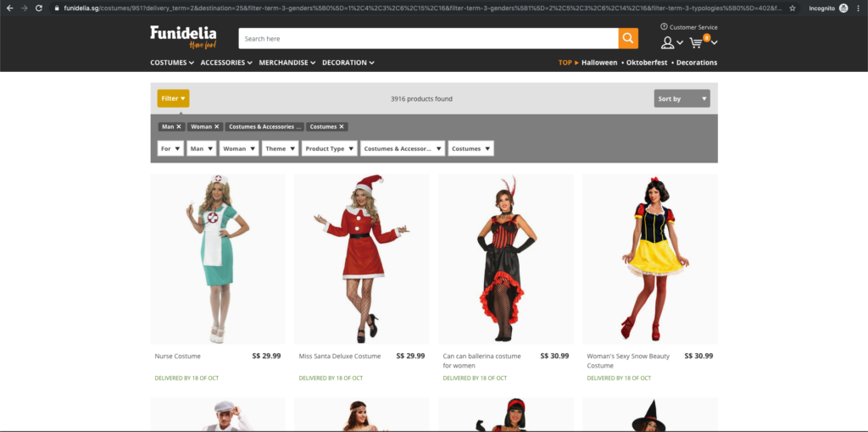Expand the Theme filter dropdown
The height and width of the screenshot is (432, 868).
click(280, 148)
